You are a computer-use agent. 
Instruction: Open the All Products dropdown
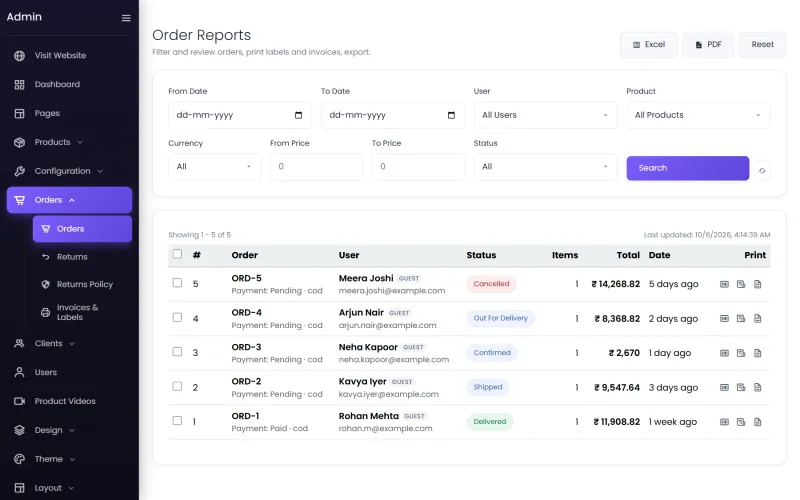pyautogui.click(x=698, y=115)
